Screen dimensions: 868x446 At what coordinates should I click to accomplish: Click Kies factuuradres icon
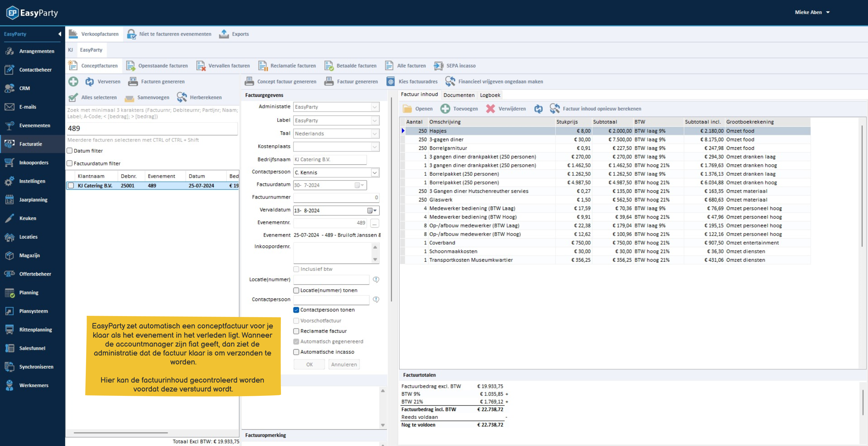coord(391,81)
